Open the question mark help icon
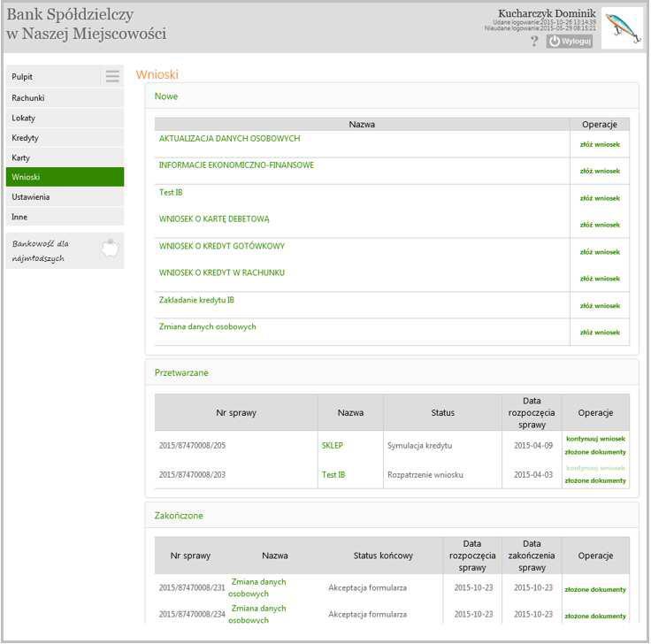 [534, 41]
